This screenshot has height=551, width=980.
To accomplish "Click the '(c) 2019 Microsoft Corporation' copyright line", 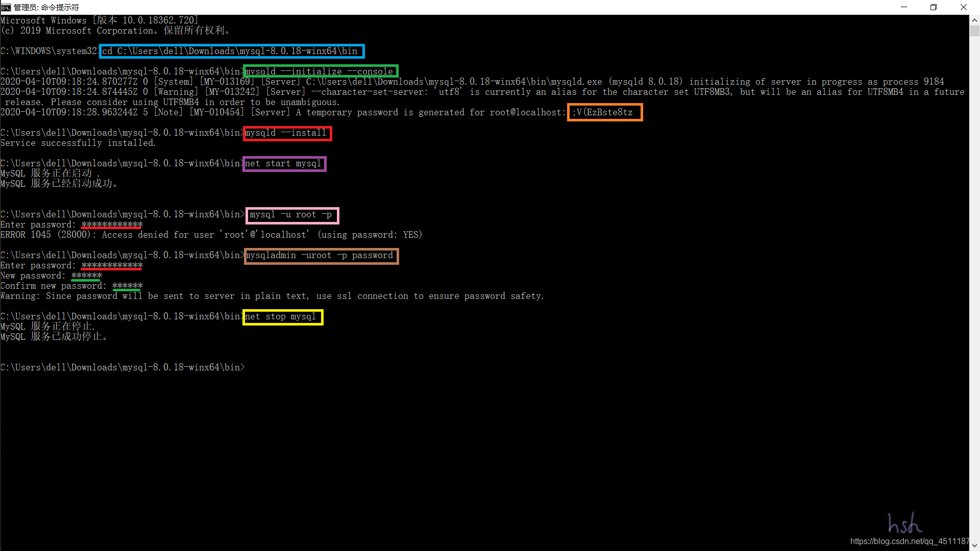I will pyautogui.click(x=115, y=31).
